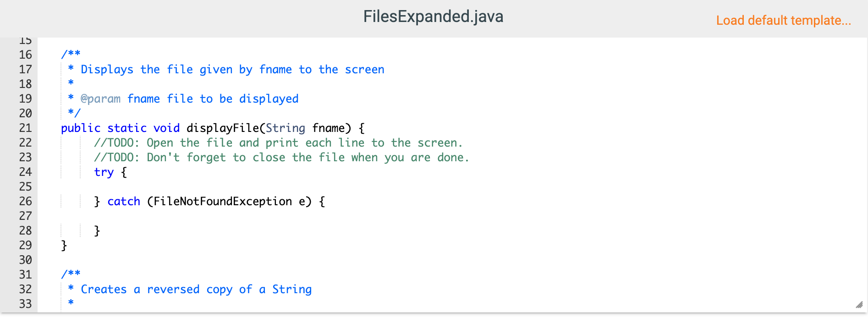Click 'fname file to be displayed' text
Viewport: 868px width, 317px height.
coord(213,99)
